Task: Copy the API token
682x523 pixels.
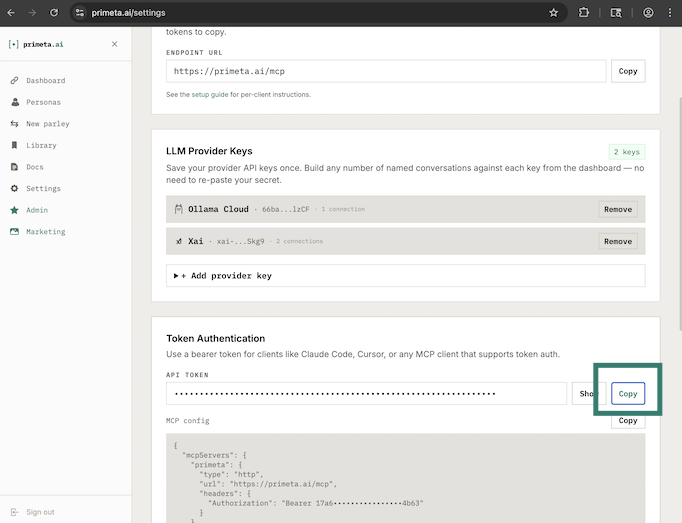Action: coord(628,393)
